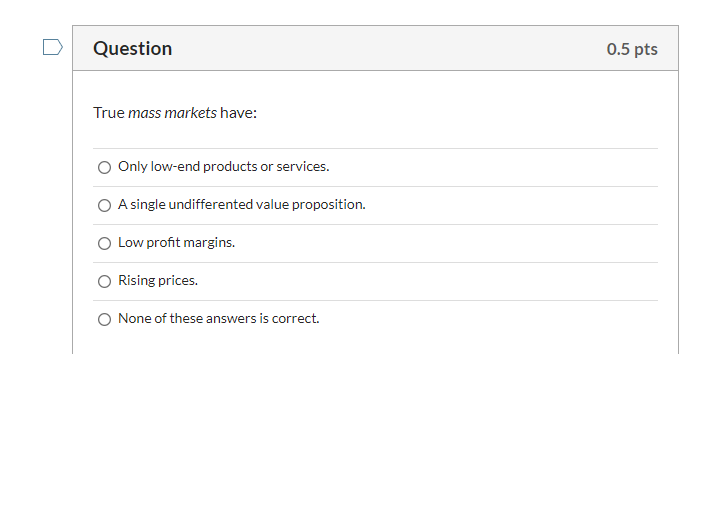
Task: Click the 'A single undifferented value proposition.' label text
Action: [x=242, y=205]
